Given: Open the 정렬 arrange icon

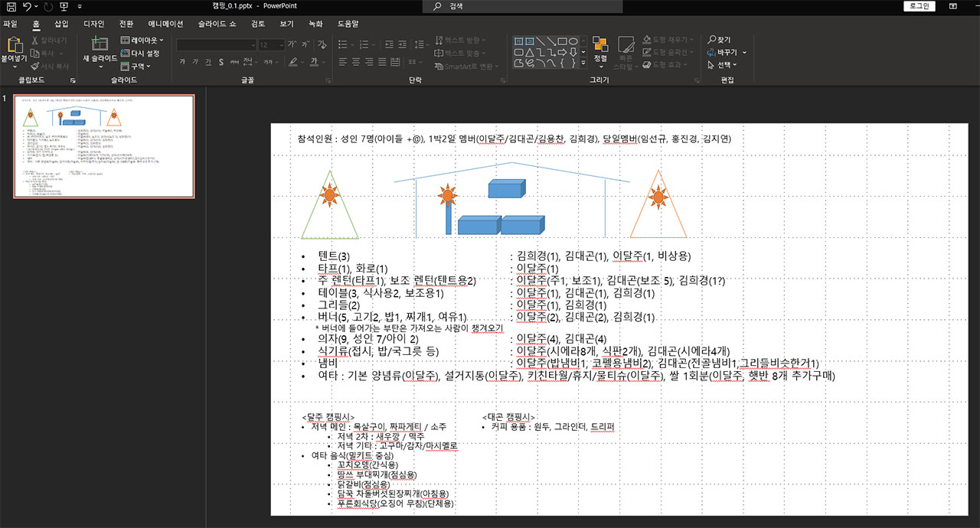Looking at the screenshot, I should coord(600,46).
